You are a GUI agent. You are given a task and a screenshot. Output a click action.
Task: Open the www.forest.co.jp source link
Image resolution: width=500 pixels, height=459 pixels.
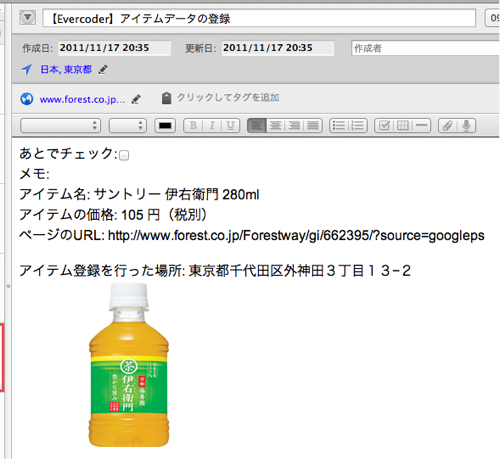(82, 99)
